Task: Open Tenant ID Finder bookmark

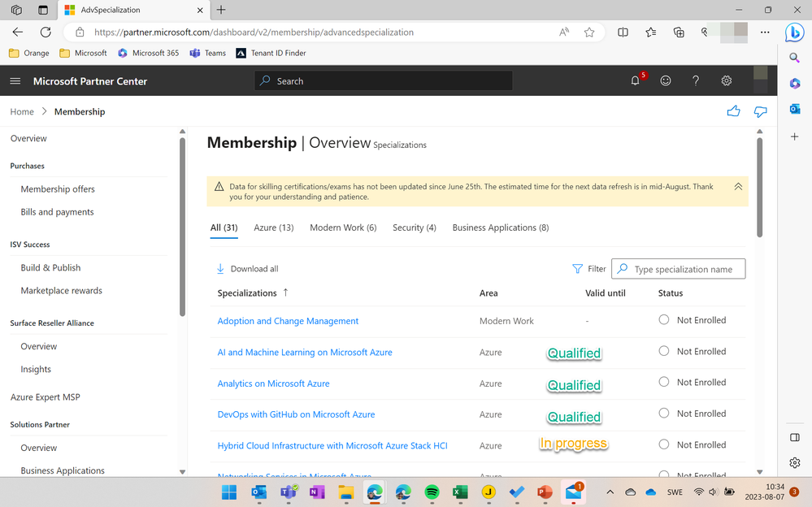Action: [271, 53]
